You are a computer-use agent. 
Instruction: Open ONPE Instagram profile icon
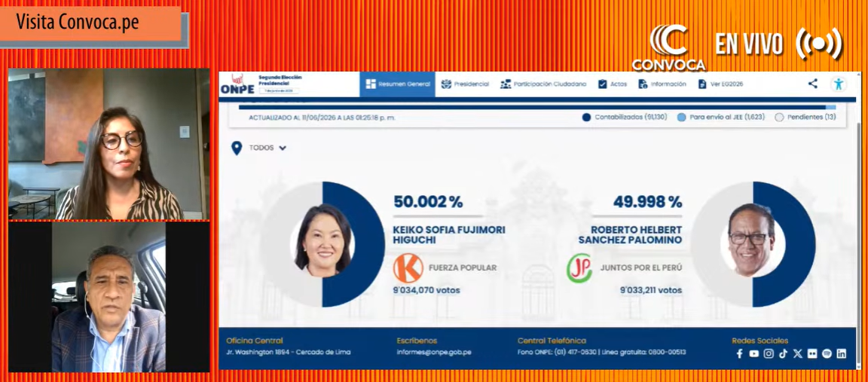point(769,354)
